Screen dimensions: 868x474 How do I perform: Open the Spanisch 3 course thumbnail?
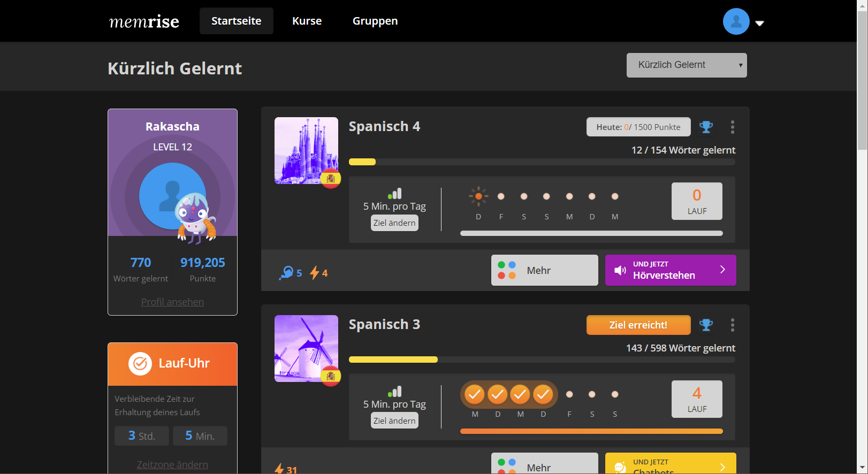point(306,348)
